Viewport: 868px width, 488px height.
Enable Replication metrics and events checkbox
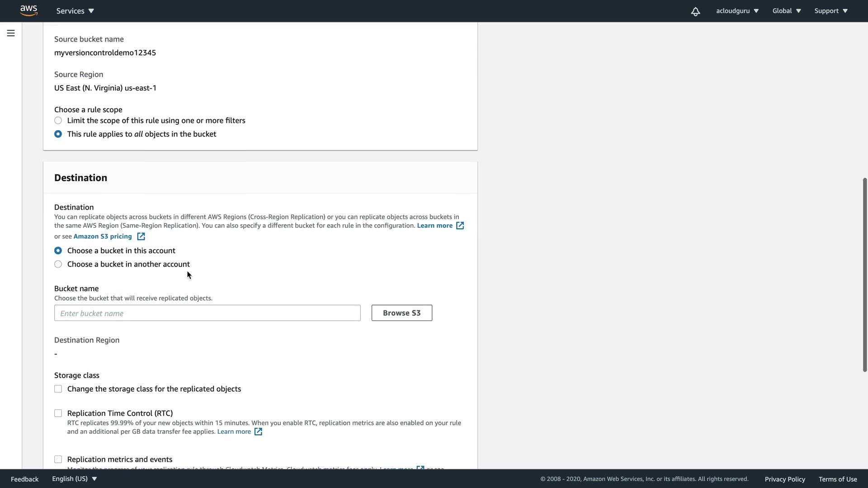point(58,460)
